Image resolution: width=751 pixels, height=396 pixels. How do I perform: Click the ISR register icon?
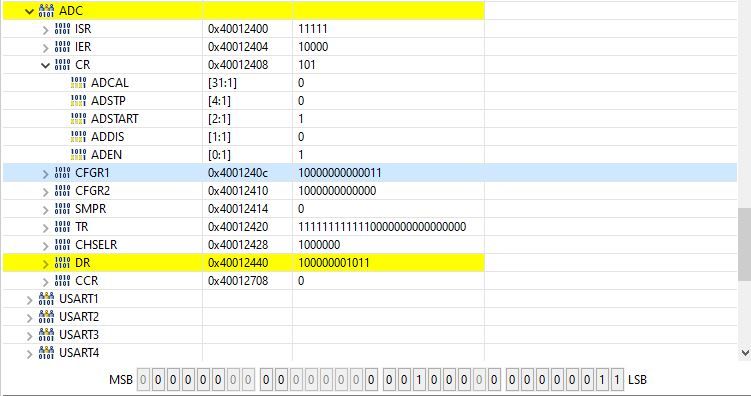tap(62, 29)
